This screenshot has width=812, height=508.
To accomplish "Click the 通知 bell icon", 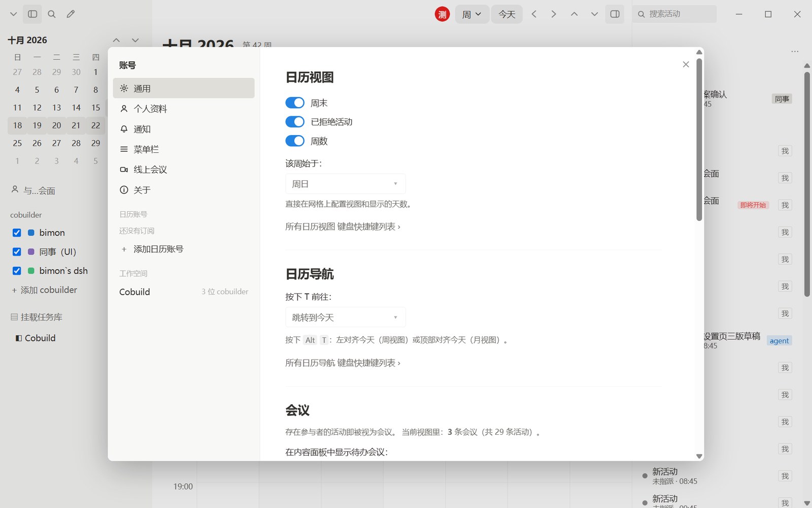I will coord(124,129).
